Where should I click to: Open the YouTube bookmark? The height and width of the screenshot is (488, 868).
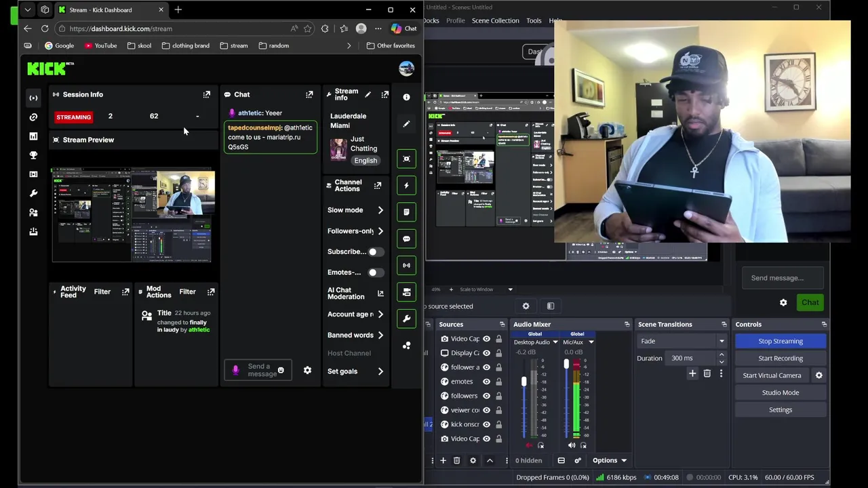coord(100,45)
